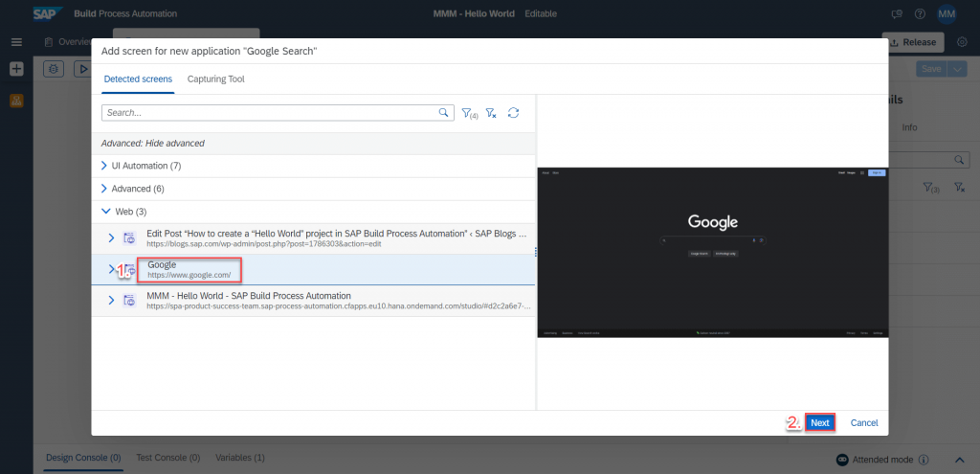Select MMM - Hello World SAP Build screen

tap(313, 300)
